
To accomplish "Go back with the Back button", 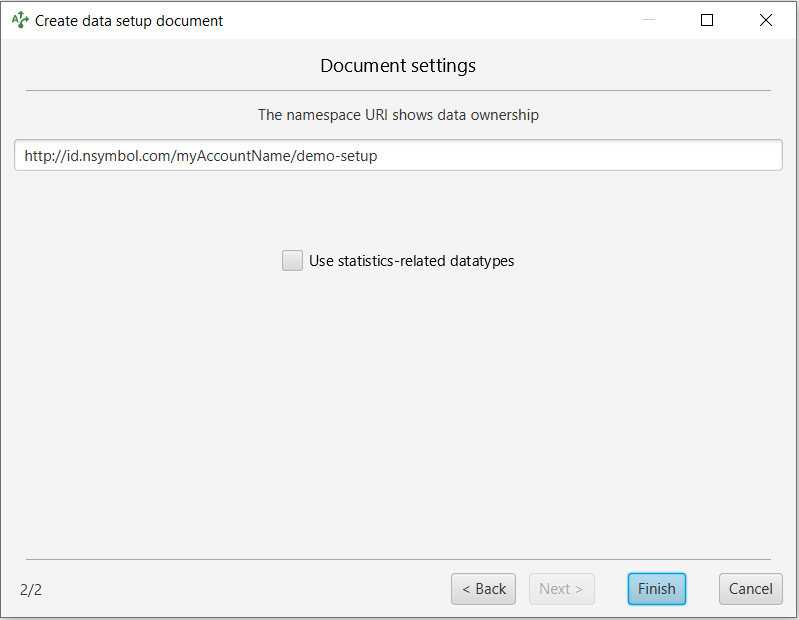I will click(x=483, y=589).
